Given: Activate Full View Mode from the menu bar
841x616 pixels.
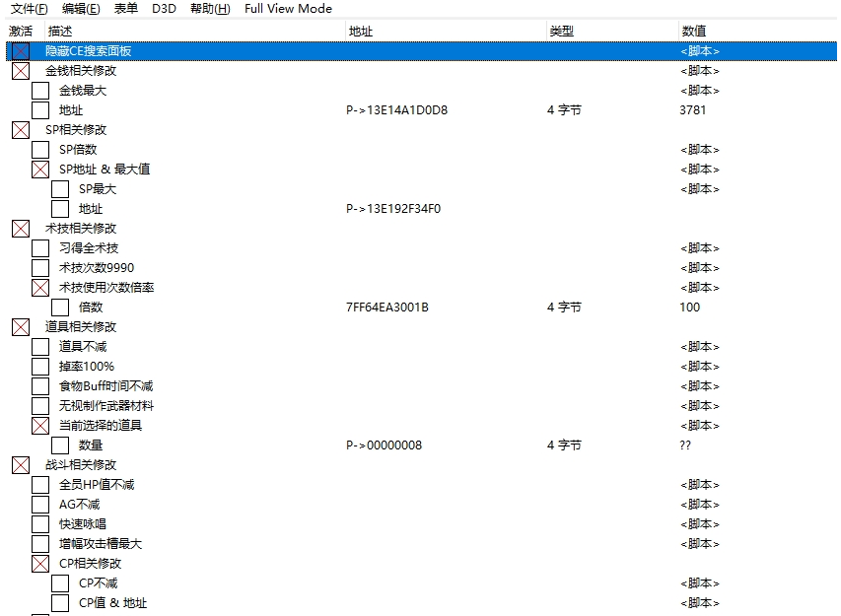Looking at the screenshot, I should (288, 8).
